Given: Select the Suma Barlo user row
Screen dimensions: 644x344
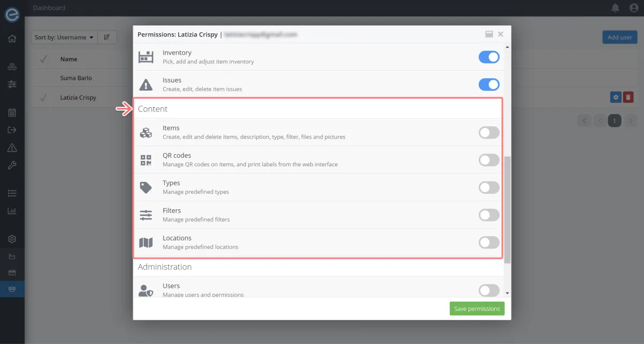Looking at the screenshot, I should click(x=76, y=78).
